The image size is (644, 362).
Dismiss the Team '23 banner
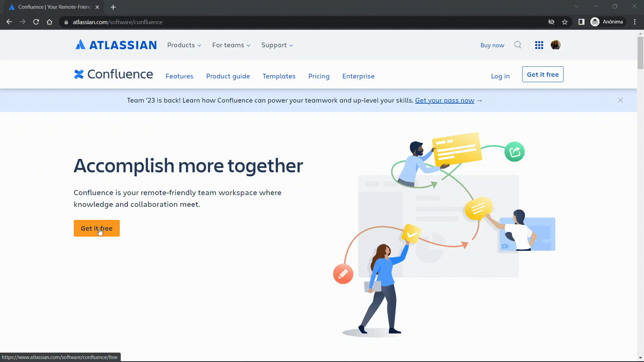(621, 100)
